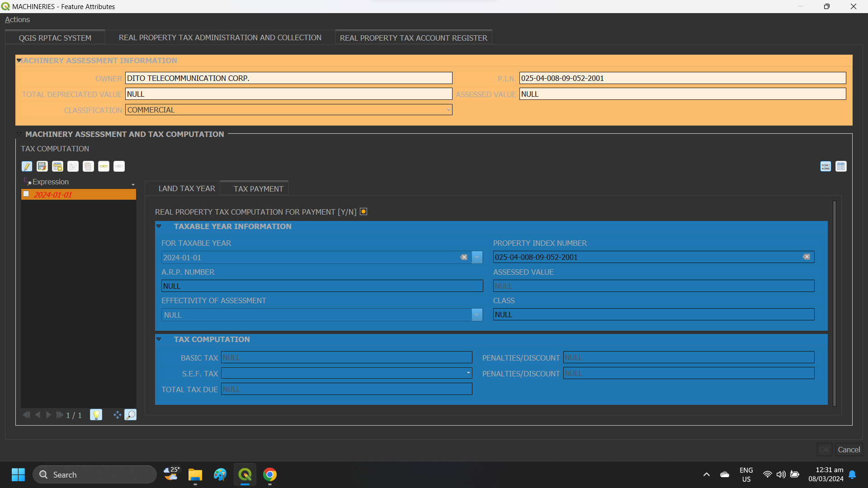Switch to form view using the dual-form icon
This screenshot has height=488, width=868.
[x=826, y=166]
